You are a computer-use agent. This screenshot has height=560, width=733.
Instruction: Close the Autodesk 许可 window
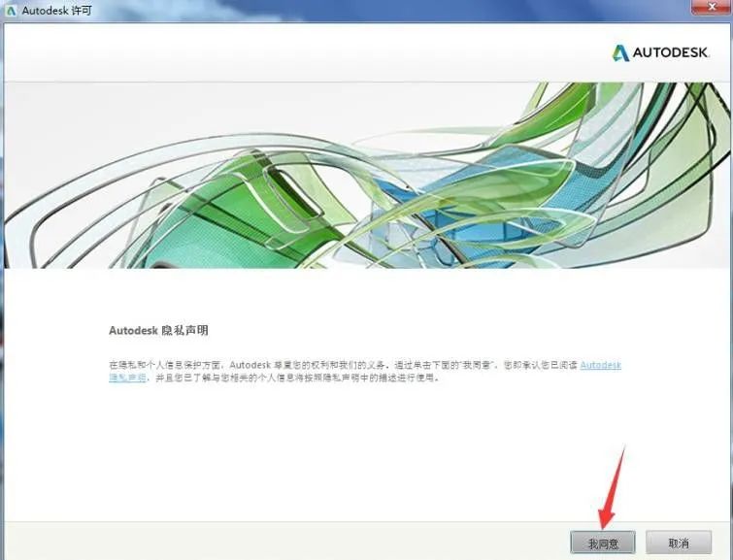pos(711,7)
